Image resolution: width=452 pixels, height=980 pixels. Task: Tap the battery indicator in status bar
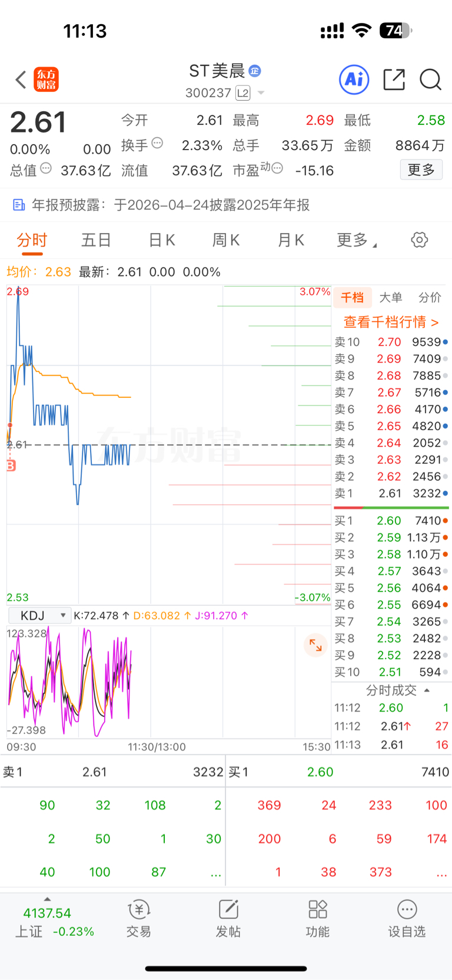[x=395, y=31]
